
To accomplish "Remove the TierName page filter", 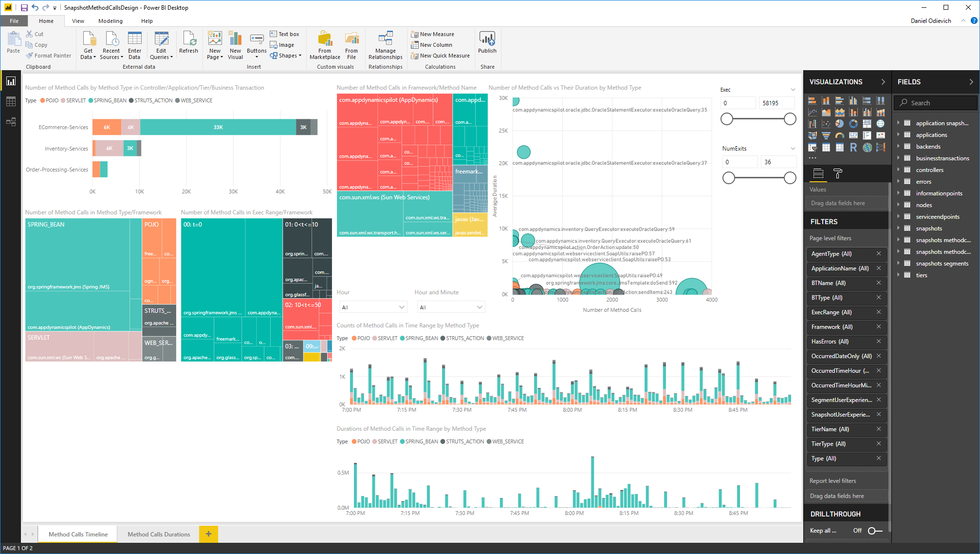I will point(879,429).
